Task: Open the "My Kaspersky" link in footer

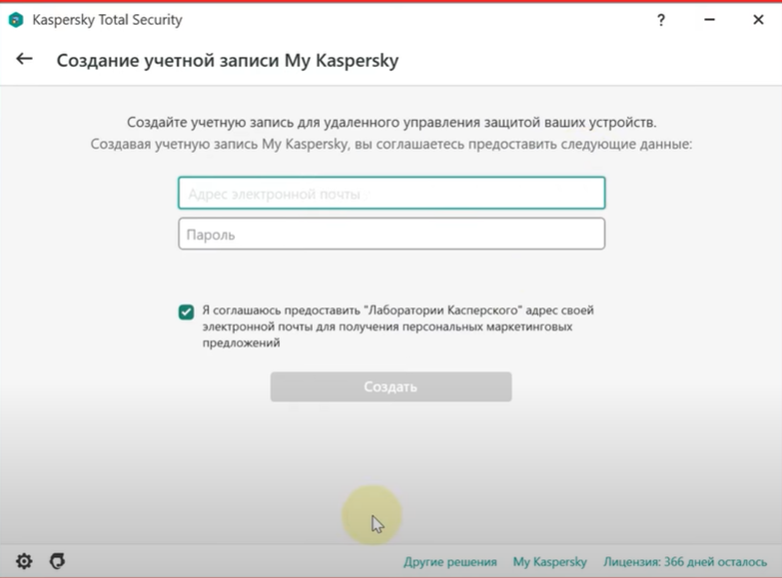Action: pyautogui.click(x=549, y=562)
